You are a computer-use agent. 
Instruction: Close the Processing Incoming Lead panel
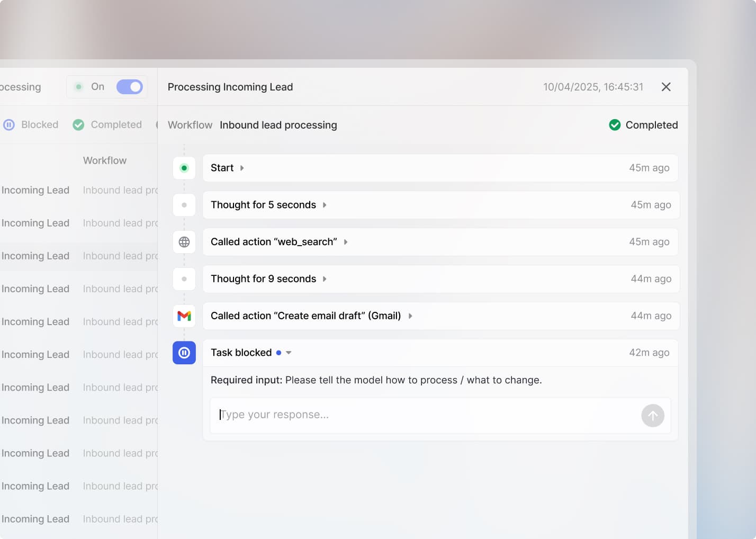tap(666, 87)
